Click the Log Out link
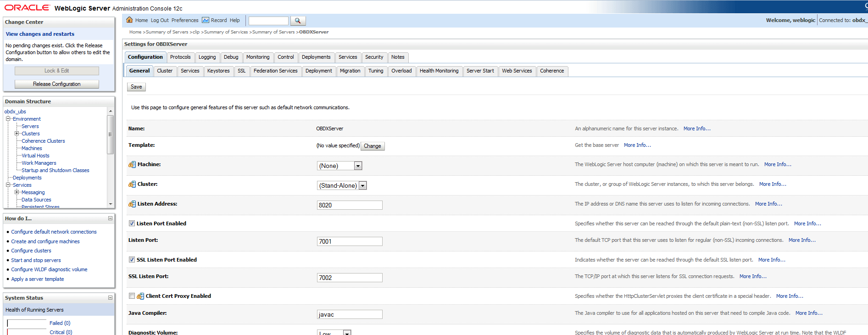868x335 pixels. coord(160,20)
